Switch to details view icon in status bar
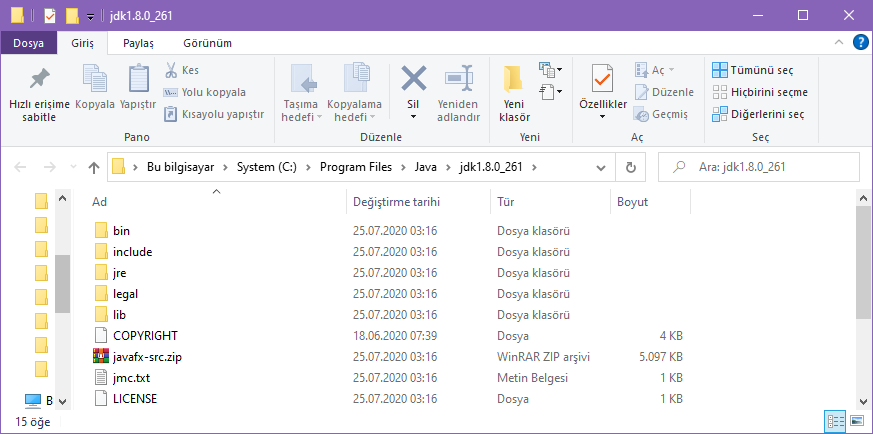This screenshot has width=873, height=434. tap(836, 422)
